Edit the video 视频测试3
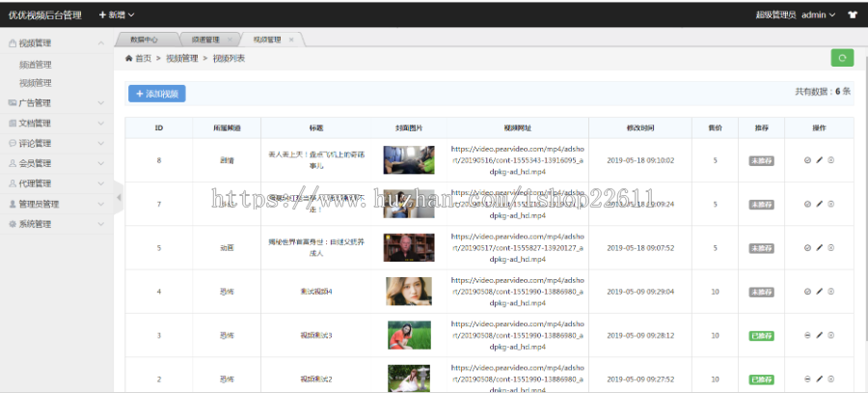The image size is (868, 393). point(819,335)
